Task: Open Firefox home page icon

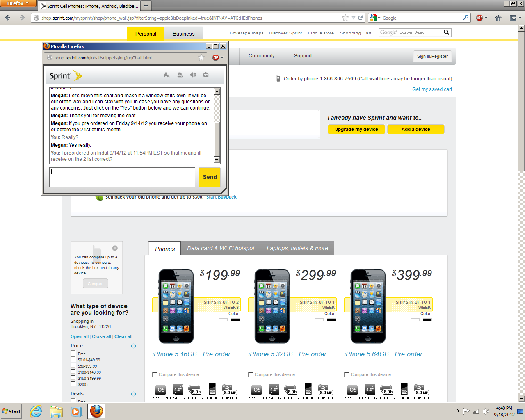Action: click(498, 18)
